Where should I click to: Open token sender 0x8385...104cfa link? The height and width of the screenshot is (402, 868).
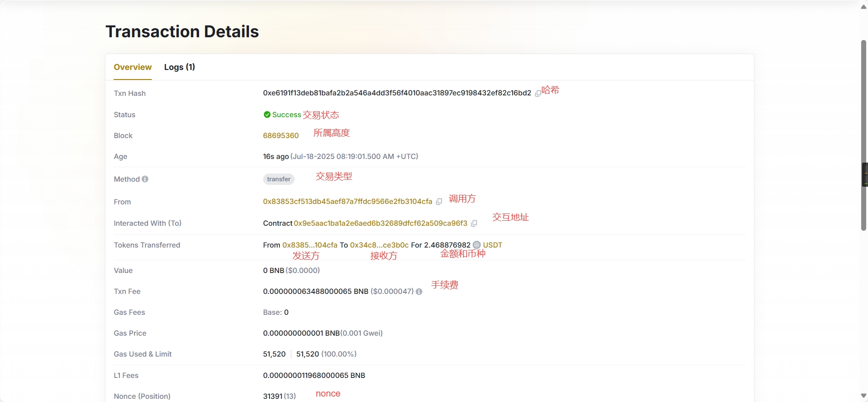[309, 245]
